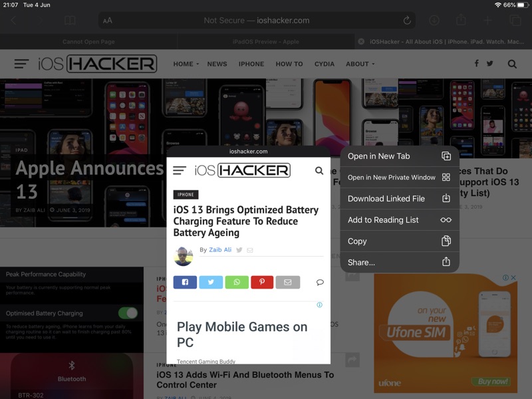532x399 pixels.
Task: Share the previewed article on Facebook
Action: [x=185, y=282]
